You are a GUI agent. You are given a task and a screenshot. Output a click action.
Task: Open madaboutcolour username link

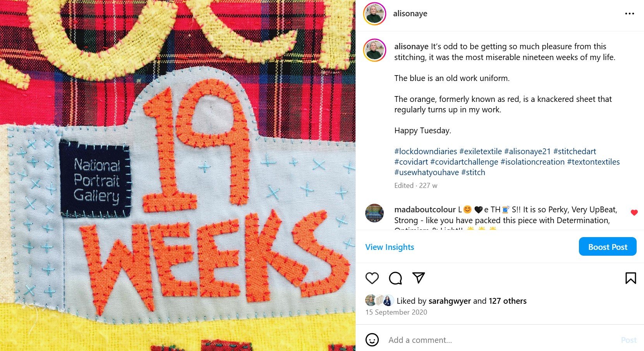point(425,210)
